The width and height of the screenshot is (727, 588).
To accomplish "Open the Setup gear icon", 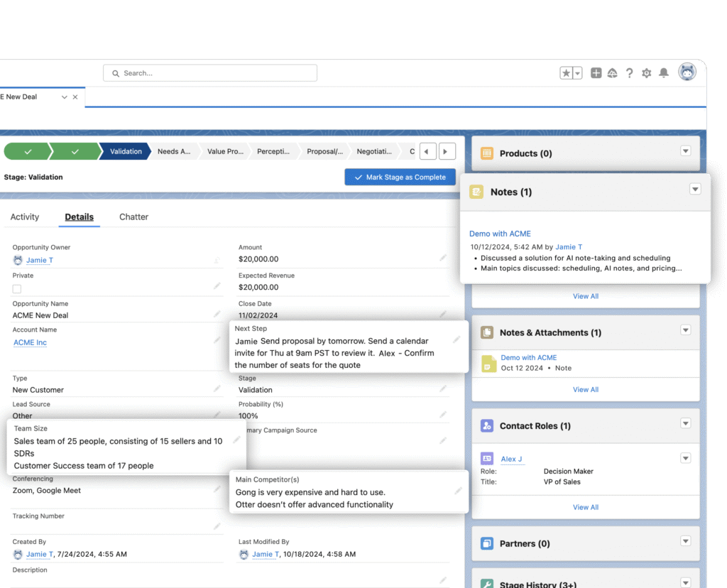I will tap(646, 72).
